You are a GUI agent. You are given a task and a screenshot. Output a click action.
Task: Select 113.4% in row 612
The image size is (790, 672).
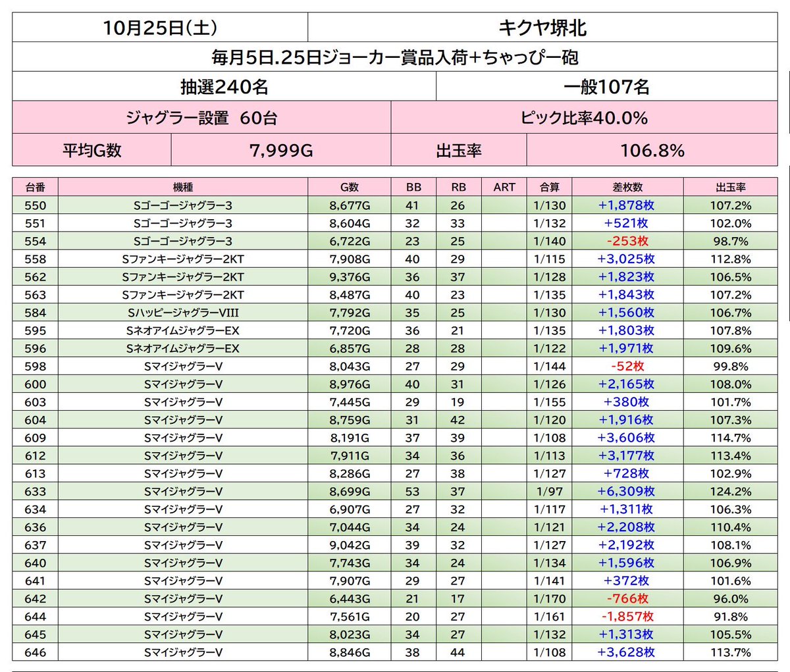(731, 455)
